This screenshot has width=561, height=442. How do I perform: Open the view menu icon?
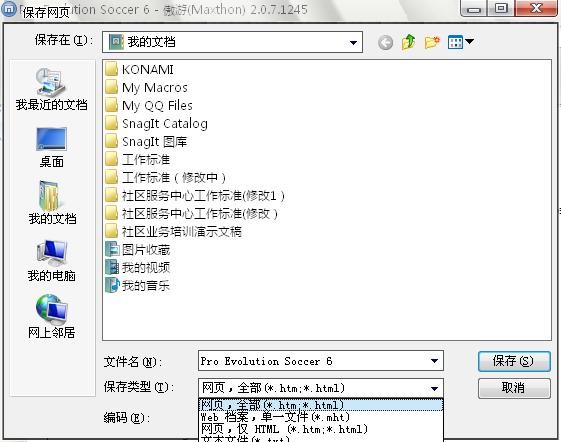(461, 42)
